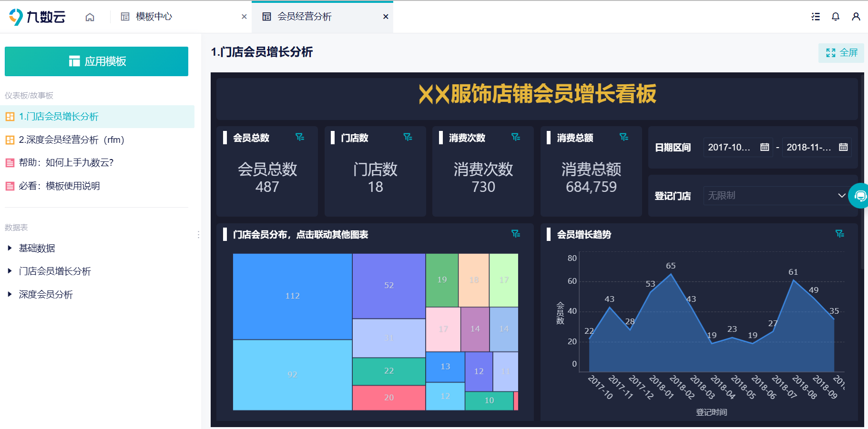
Task: Select the teal treemap block labeled 22
Action: (x=389, y=371)
